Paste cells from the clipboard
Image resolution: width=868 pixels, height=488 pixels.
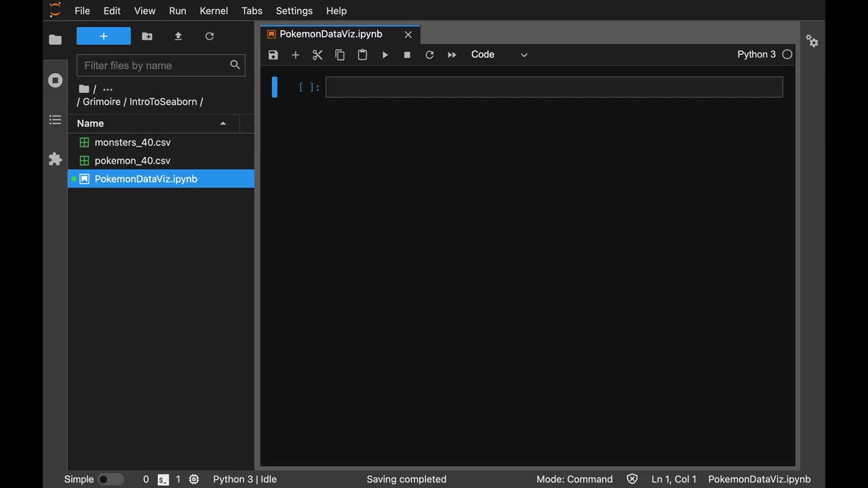click(x=362, y=55)
